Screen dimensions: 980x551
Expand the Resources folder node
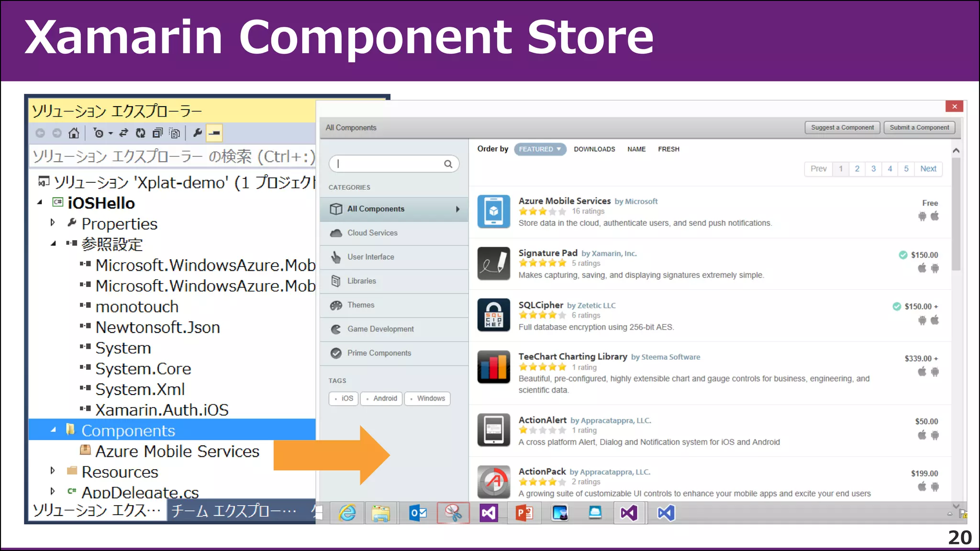tap(53, 471)
